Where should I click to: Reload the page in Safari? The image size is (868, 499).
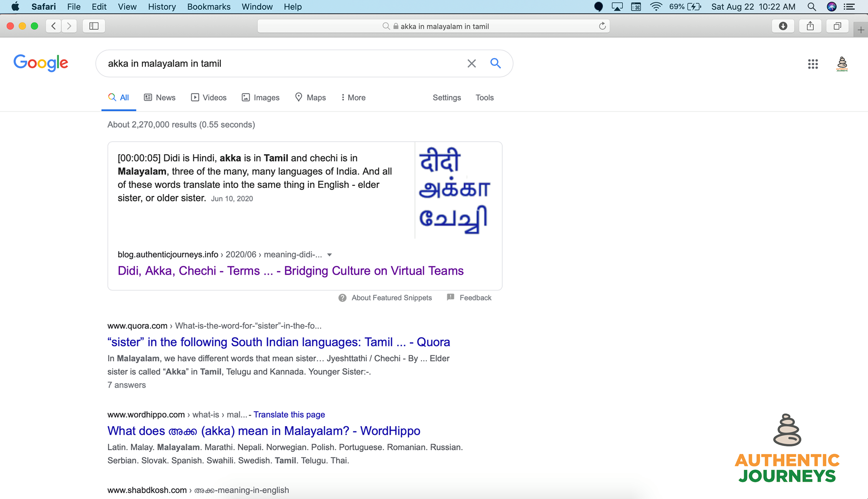click(x=602, y=26)
